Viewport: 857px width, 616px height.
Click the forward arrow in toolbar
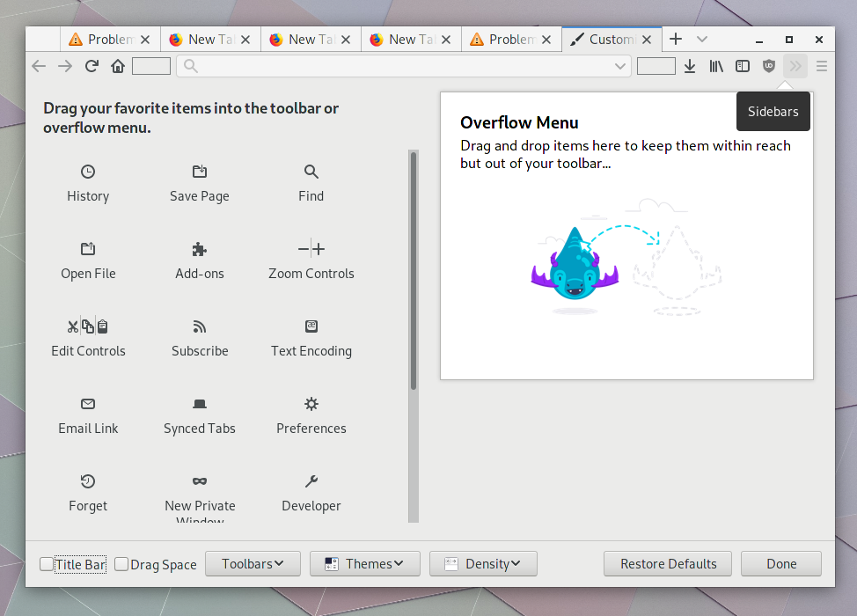[65, 66]
